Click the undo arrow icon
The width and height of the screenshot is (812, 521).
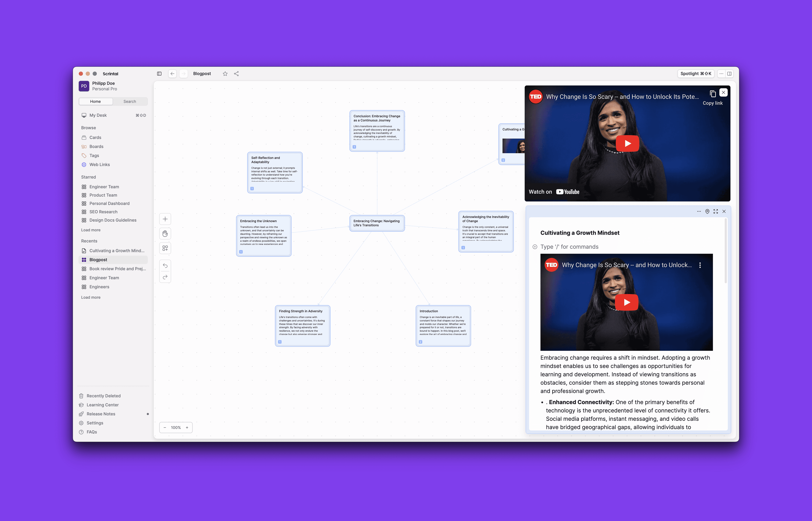(165, 266)
